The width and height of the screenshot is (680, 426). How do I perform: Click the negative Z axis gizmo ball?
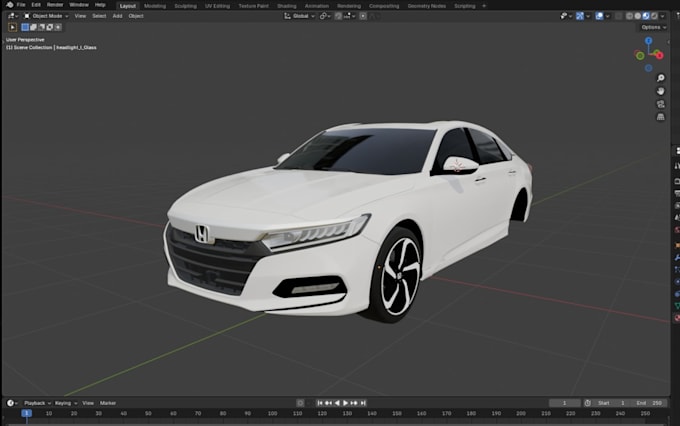[648, 68]
